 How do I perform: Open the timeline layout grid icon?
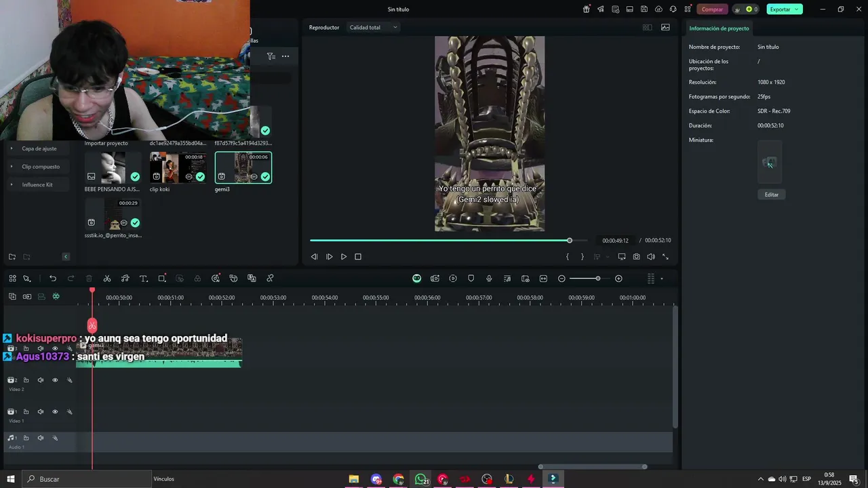pos(12,279)
